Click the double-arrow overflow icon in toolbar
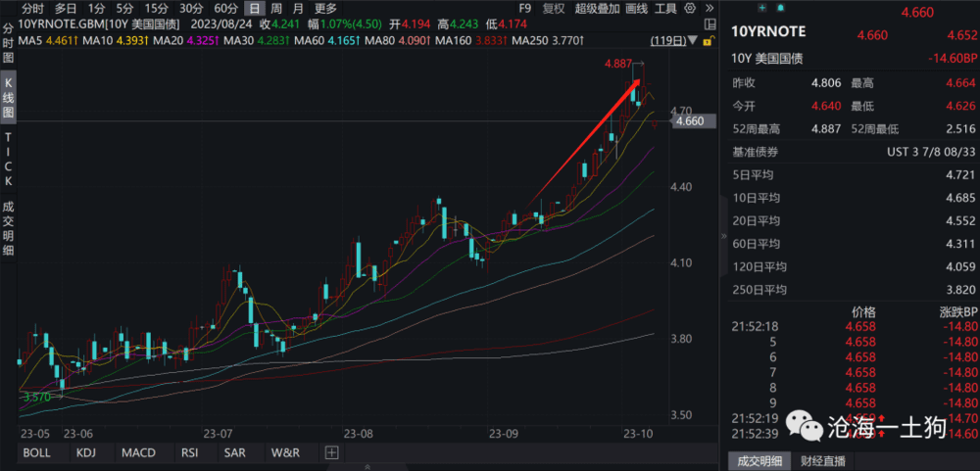Image resolution: width=980 pixels, height=471 pixels. coord(709,8)
